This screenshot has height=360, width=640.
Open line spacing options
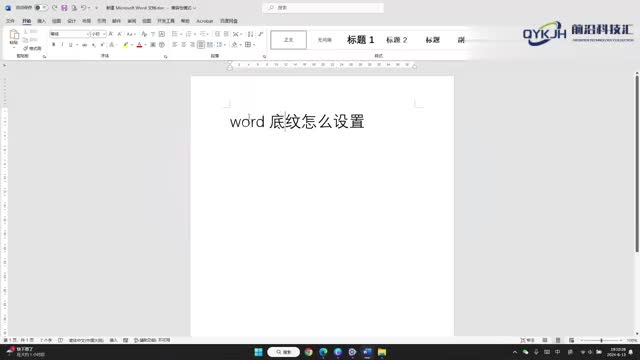[221, 44]
